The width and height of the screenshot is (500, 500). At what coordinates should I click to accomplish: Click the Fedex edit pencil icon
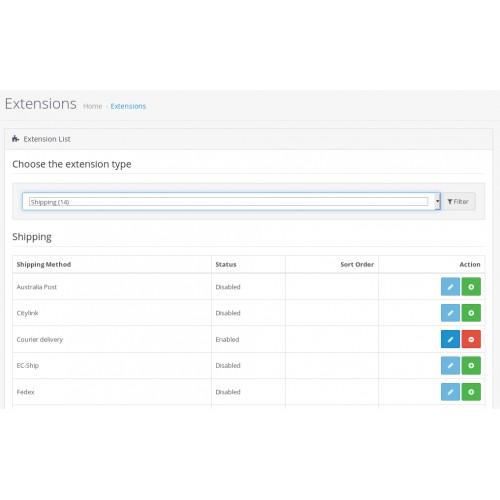point(450,392)
